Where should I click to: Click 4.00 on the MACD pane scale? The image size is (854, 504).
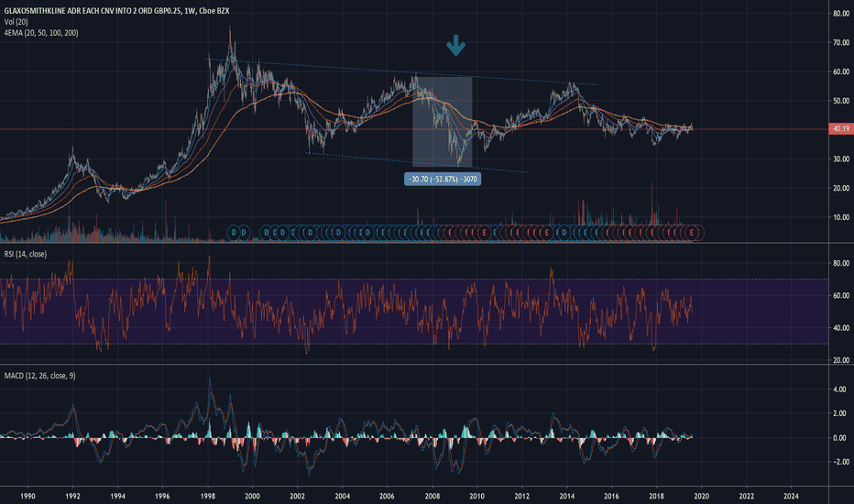point(839,389)
